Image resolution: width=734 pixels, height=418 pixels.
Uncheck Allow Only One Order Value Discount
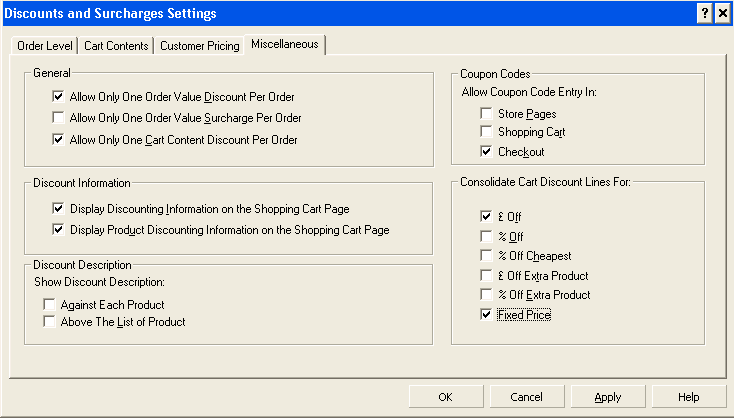point(58,98)
